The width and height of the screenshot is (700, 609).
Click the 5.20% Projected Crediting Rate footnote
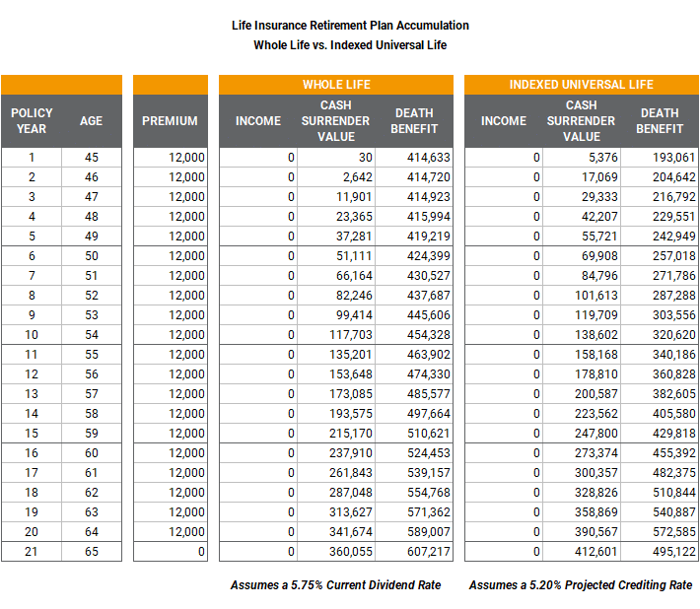581,585
